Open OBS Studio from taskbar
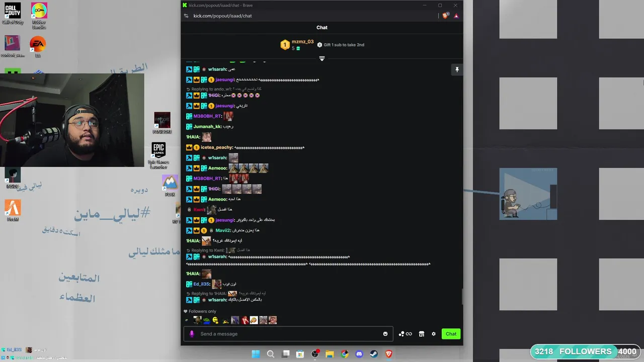Screen dimensions: 644x362 tap(315, 354)
